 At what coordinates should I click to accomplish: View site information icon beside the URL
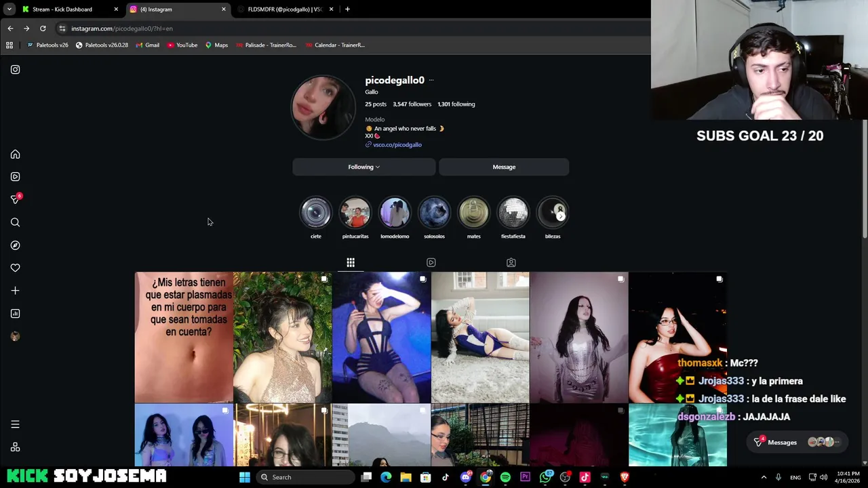point(62,28)
